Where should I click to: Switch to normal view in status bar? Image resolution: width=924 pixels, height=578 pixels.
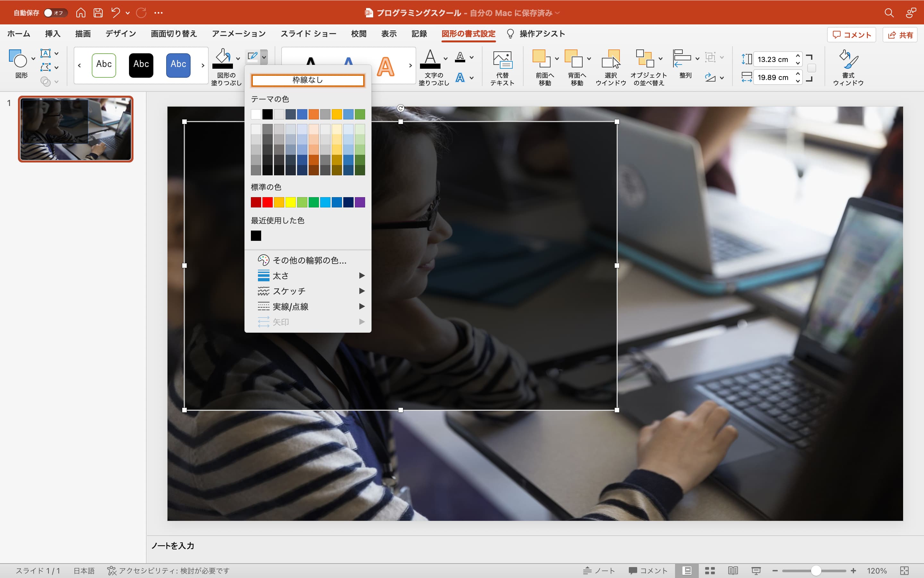(x=687, y=571)
